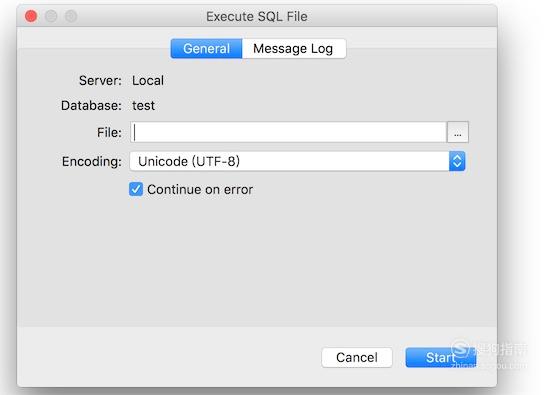Click the File: field label
This screenshot has width=551, height=395.
click(x=109, y=132)
